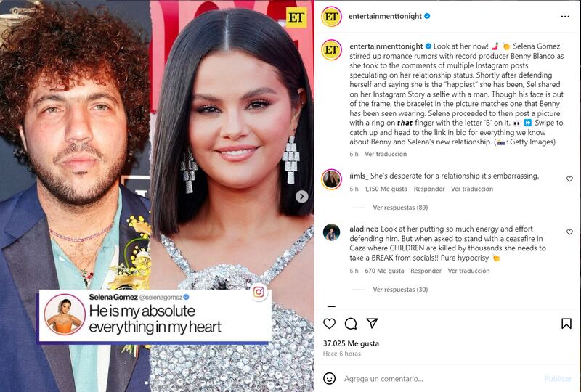Click Ver traducción under the post caption
Screen dimensions: 581x392
[x=386, y=154]
